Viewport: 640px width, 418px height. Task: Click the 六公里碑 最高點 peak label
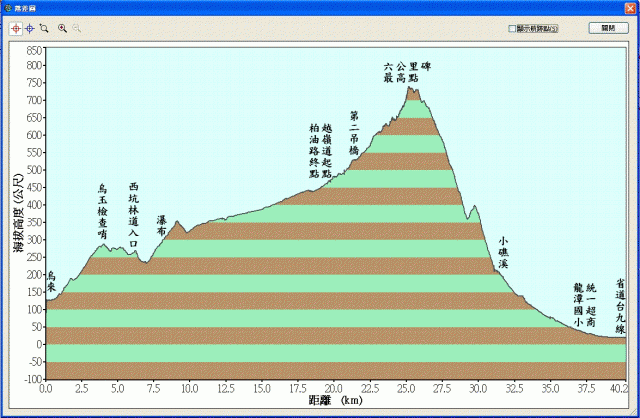[x=407, y=72]
